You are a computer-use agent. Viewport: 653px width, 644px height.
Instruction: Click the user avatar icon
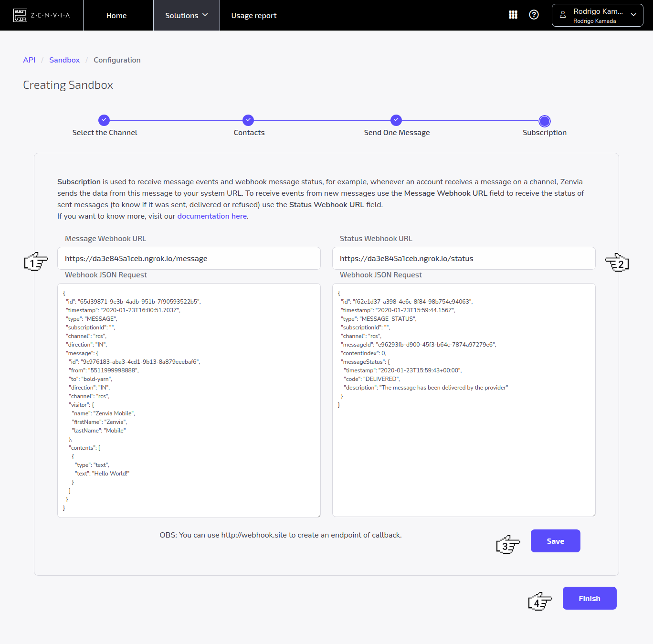pos(563,15)
